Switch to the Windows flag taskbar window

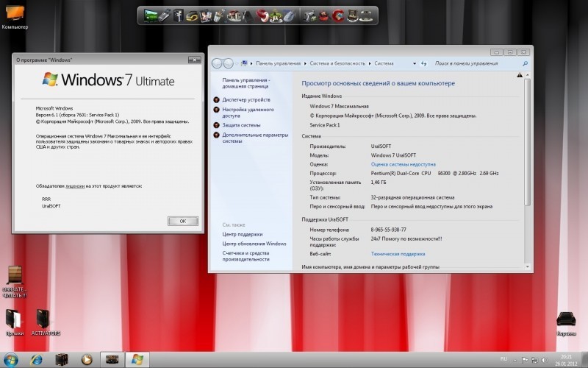[x=137, y=360]
